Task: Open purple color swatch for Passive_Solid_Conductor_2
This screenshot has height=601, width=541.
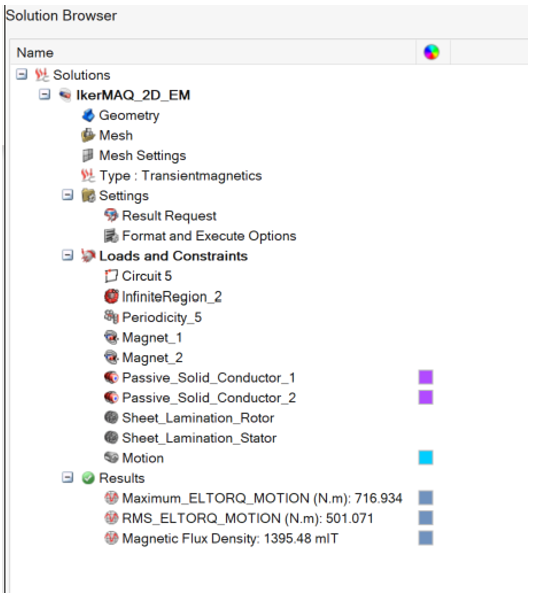Action: click(426, 397)
